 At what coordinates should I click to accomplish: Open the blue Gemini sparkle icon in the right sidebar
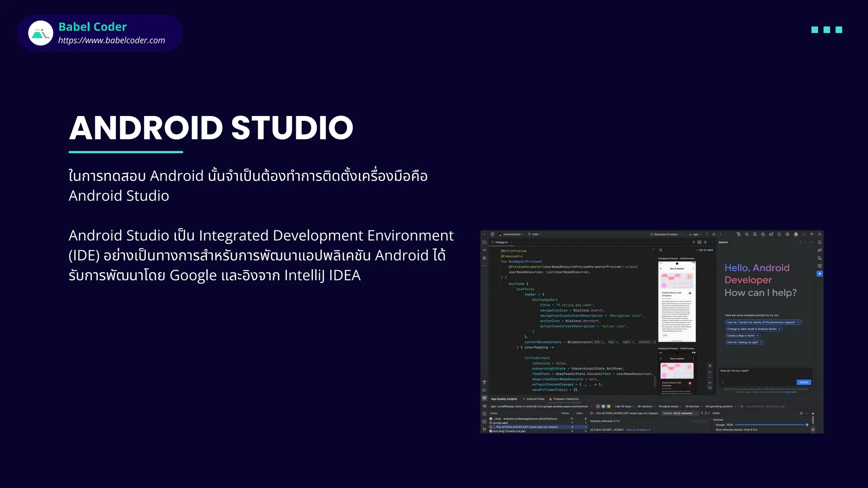pos(819,274)
